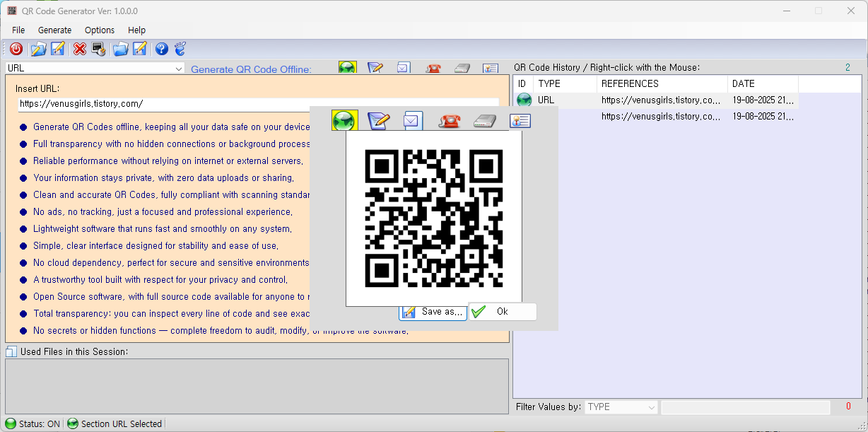Click the second history row's date 19-08-2025

pyautogui.click(x=763, y=117)
